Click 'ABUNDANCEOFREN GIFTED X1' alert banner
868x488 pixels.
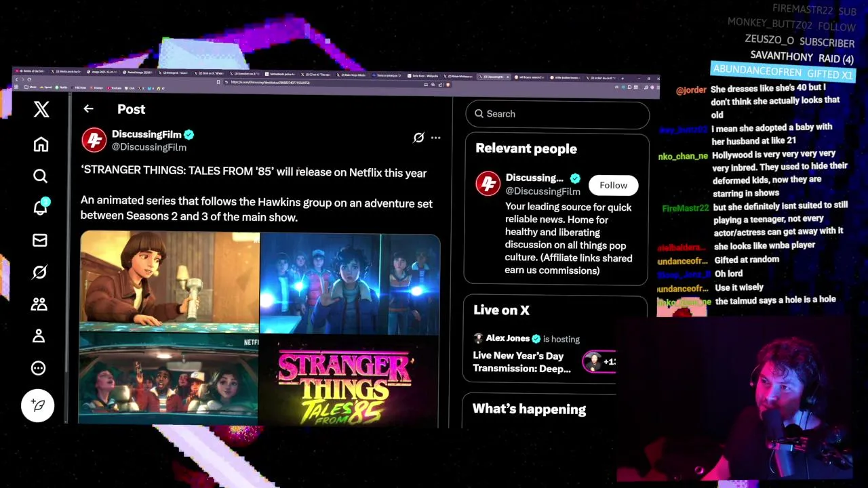pyautogui.click(x=783, y=72)
